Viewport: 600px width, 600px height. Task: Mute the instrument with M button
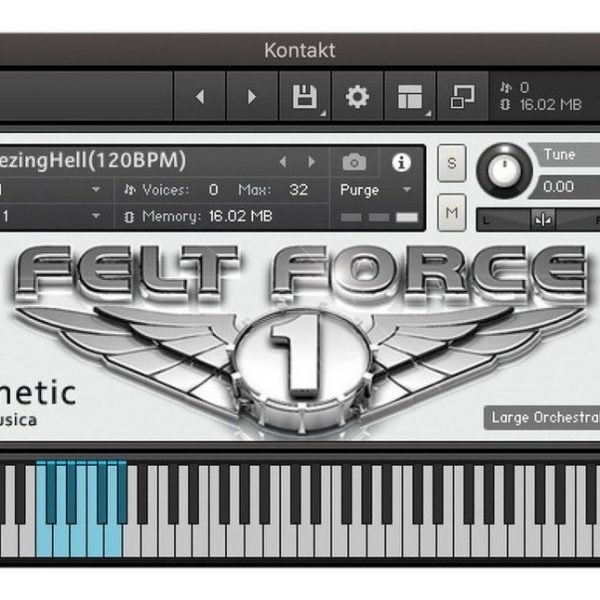pos(452,212)
